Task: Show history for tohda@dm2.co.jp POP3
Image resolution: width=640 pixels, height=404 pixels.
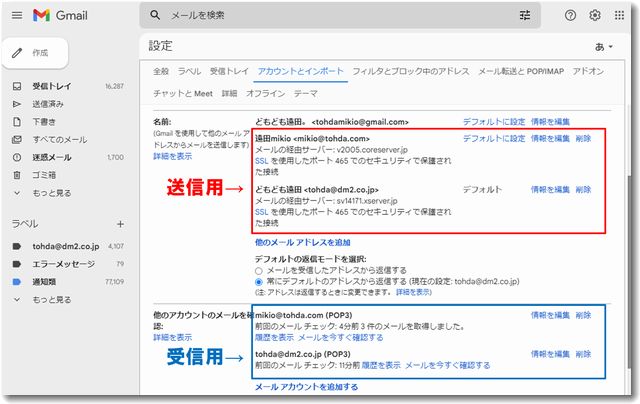Action: pos(381,365)
